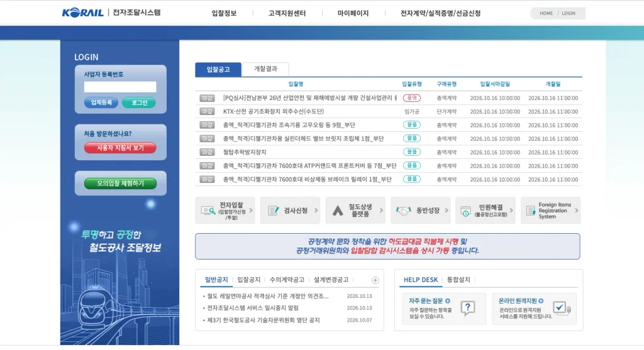Open Foreign Items Registration System tile

click(551, 211)
